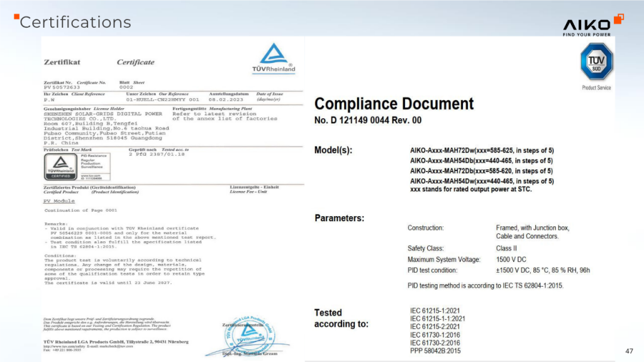This screenshot has width=644, height=362.
Task: Select standard "IEC 61215-1-1:2021"
Action: (438, 319)
